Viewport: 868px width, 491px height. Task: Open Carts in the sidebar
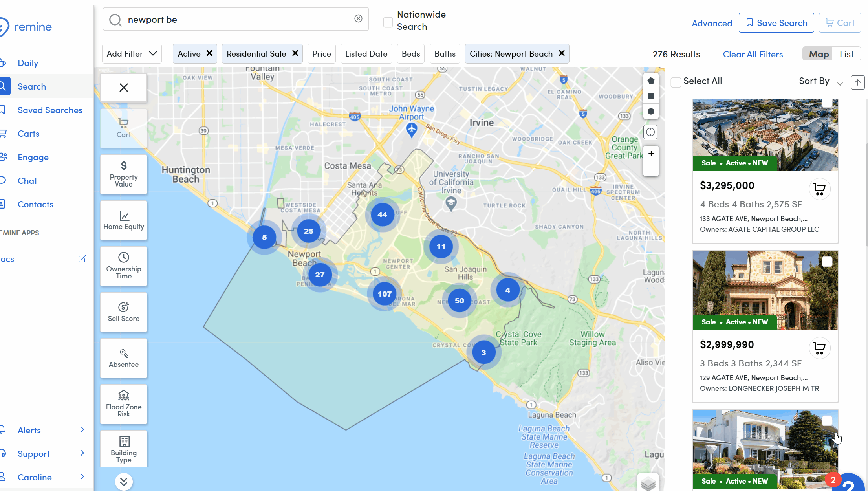(28, 134)
